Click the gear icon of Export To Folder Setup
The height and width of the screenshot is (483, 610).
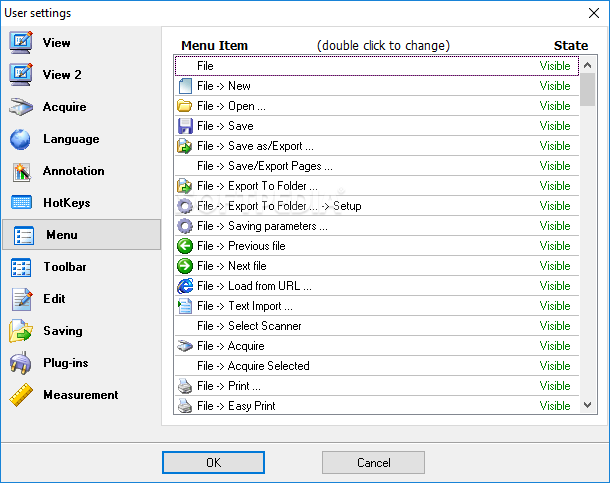[x=185, y=206]
